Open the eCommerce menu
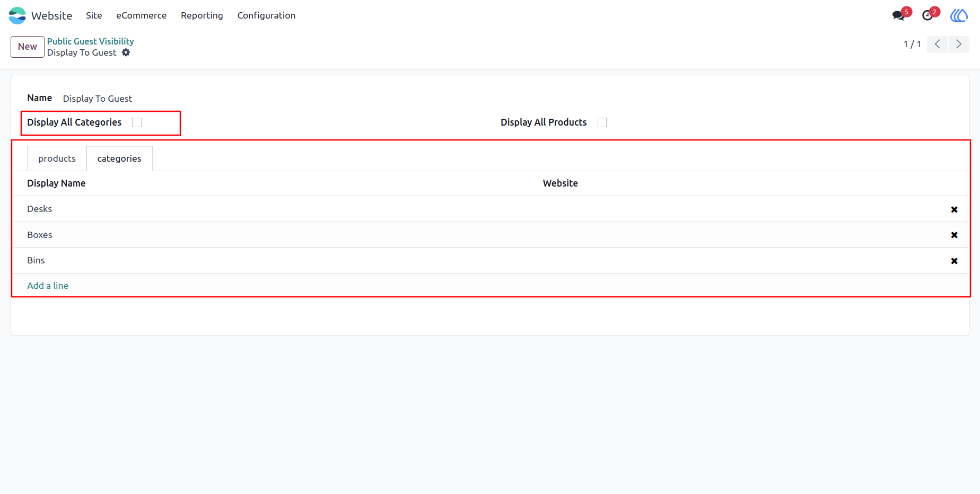This screenshot has height=494, width=980. pos(142,15)
